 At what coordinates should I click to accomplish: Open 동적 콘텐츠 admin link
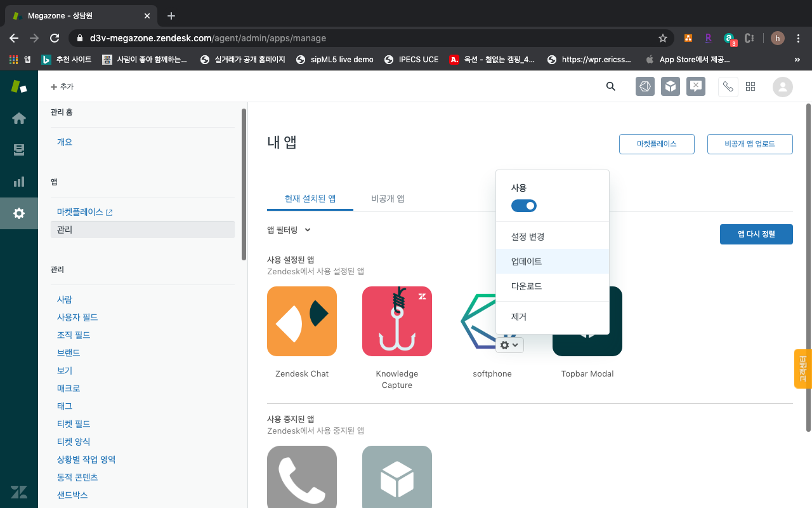pyautogui.click(x=77, y=477)
